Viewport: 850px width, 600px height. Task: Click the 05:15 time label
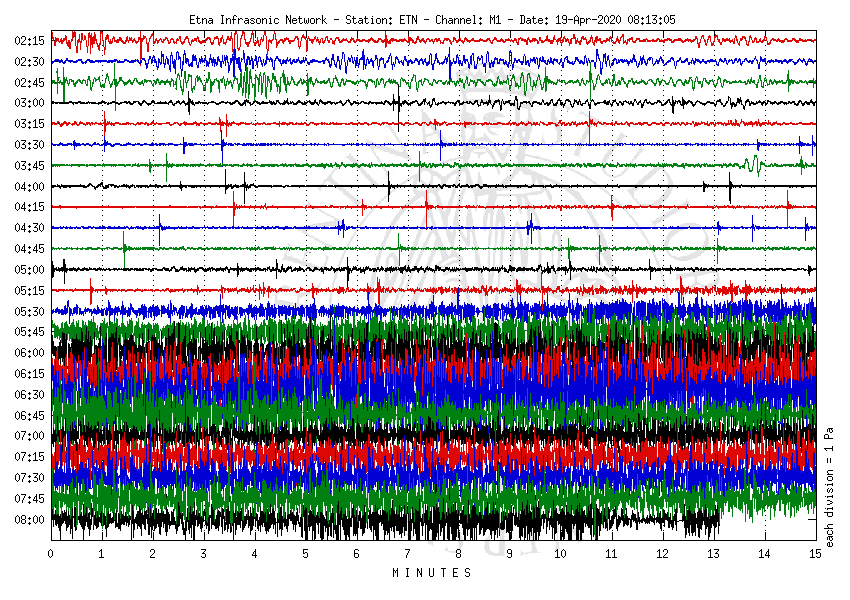[x=29, y=291]
